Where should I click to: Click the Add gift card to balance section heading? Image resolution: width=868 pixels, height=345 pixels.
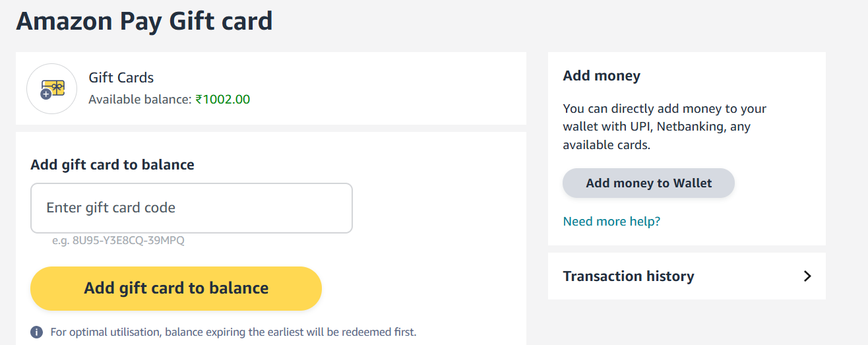(x=112, y=165)
